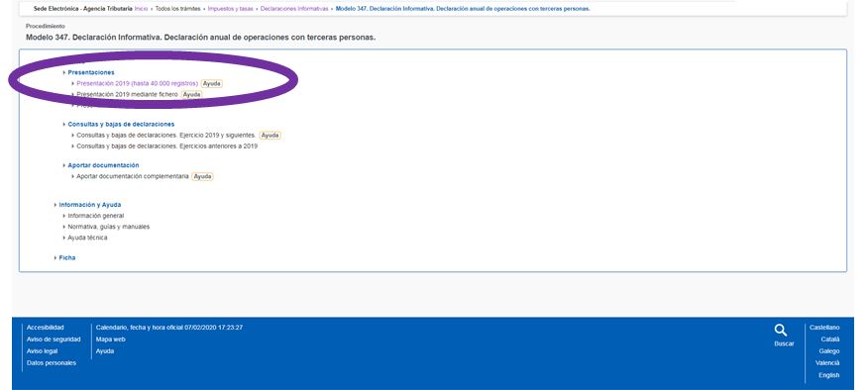
Task: Navigate to 'Declaraciones Informativas' breadcrumb
Action: coord(294,9)
